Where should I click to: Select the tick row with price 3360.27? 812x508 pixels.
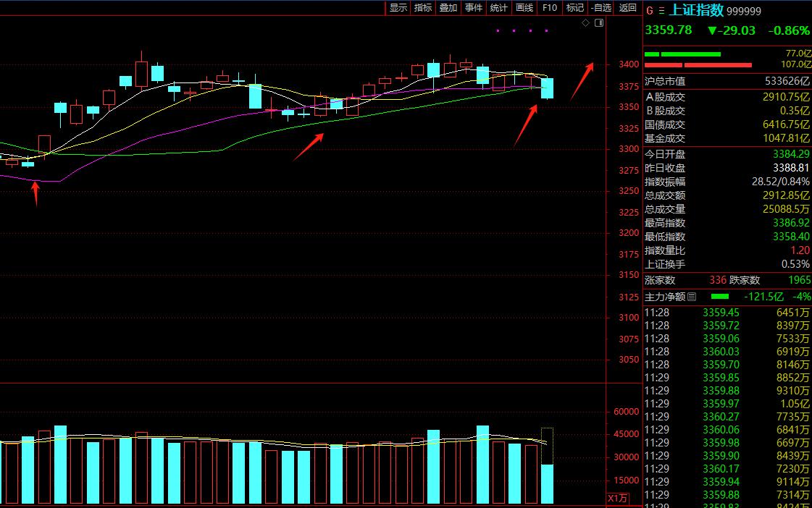pos(727,416)
